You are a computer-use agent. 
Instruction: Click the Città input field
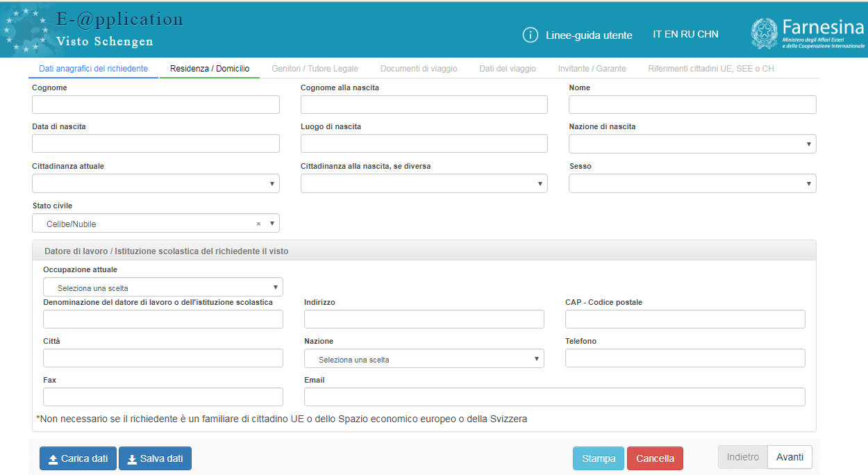(x=163, y=358)
